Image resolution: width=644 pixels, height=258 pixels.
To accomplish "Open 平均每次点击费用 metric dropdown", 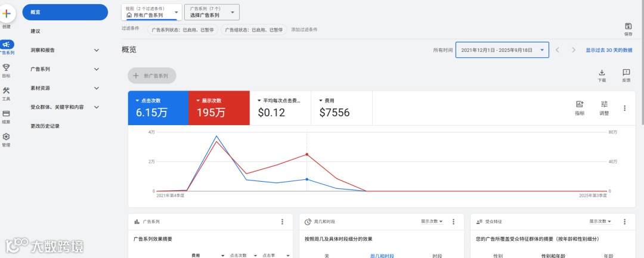I will [279, 101].
